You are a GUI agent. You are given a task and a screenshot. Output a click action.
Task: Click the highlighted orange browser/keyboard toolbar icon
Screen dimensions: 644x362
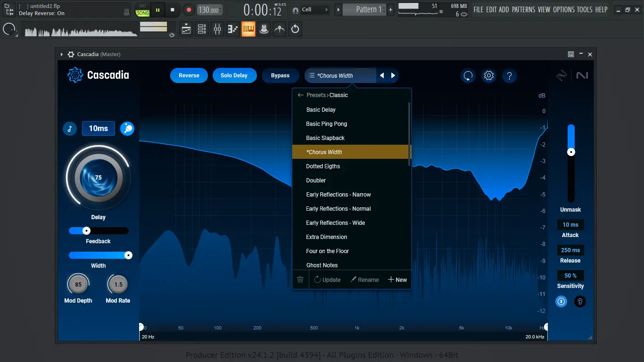click(x=248, y=29)
